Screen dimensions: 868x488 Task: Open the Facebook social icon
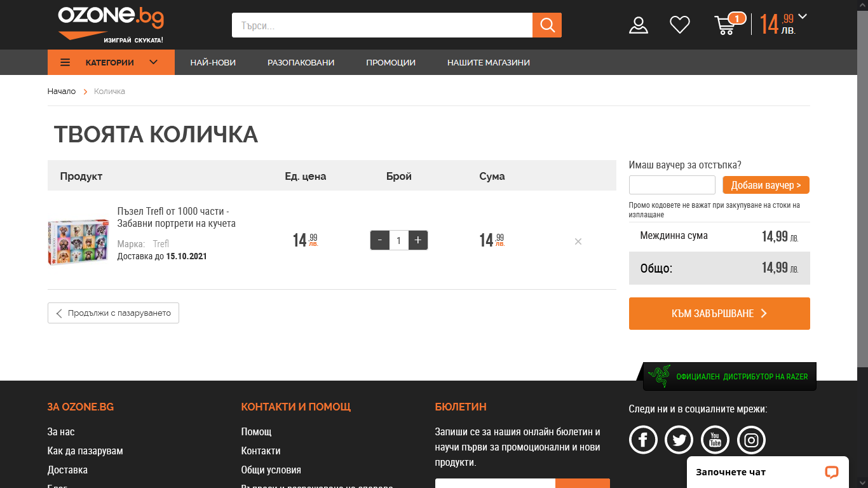pyautogui.click(x=643, y=440)
